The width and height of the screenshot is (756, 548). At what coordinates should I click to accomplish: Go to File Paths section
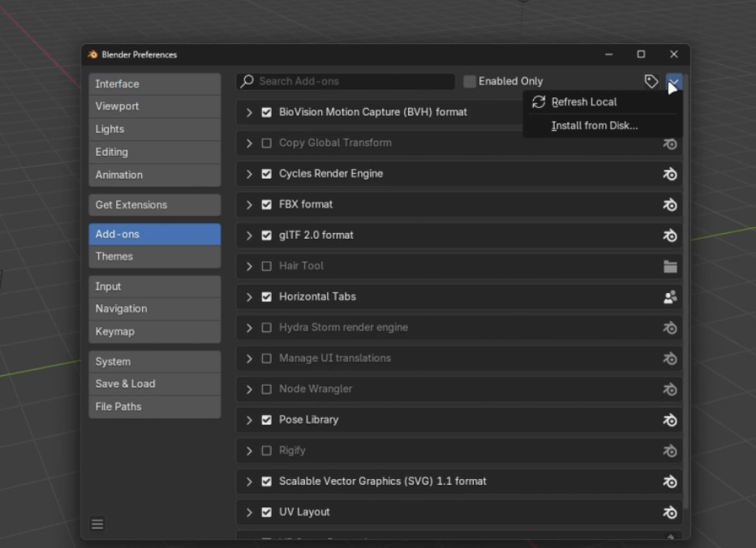[155, 407]
